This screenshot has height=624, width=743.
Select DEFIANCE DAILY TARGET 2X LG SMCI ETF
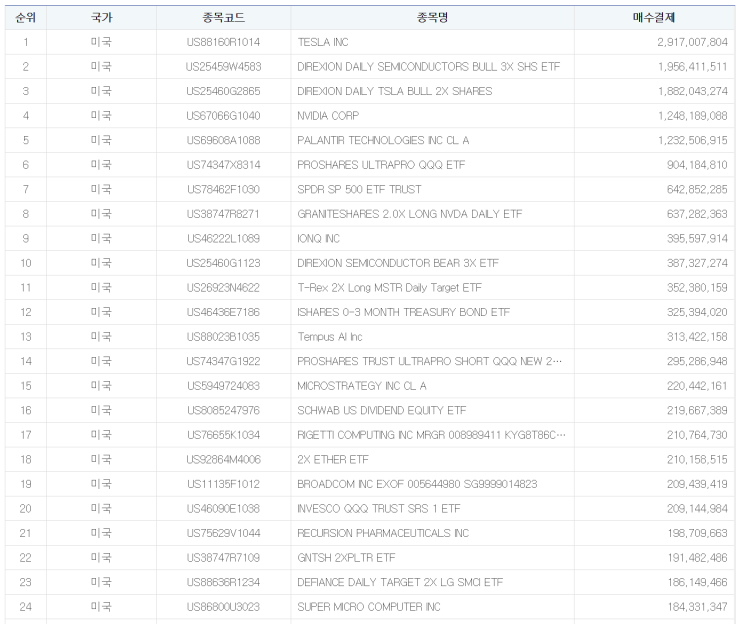(x=400, y=582)
